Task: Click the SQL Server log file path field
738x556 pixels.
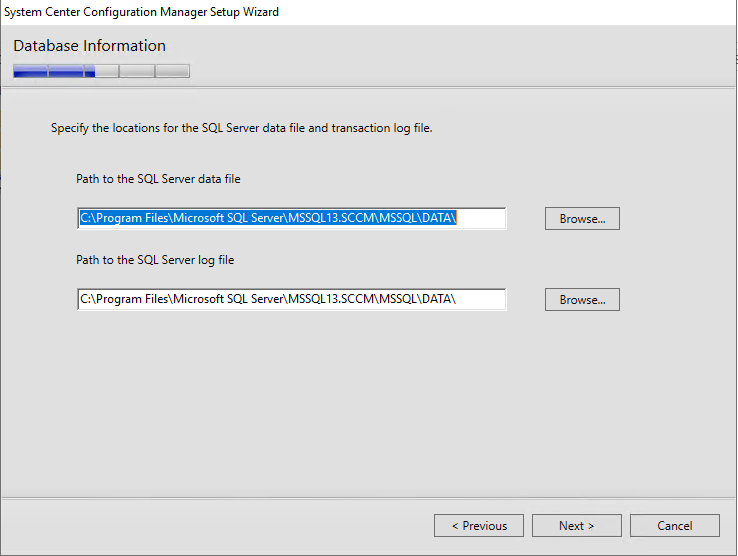Action: (x=292, y=299)
